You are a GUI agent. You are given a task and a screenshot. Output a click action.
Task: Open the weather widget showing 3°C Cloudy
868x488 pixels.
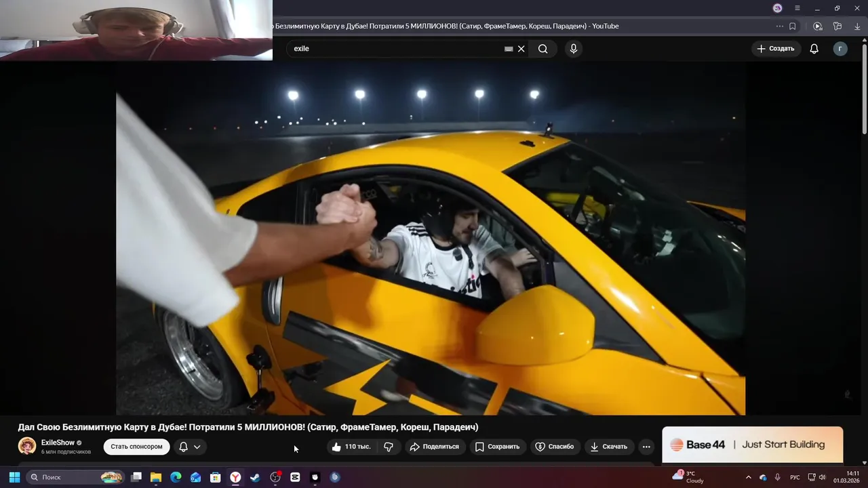point(688,477)
